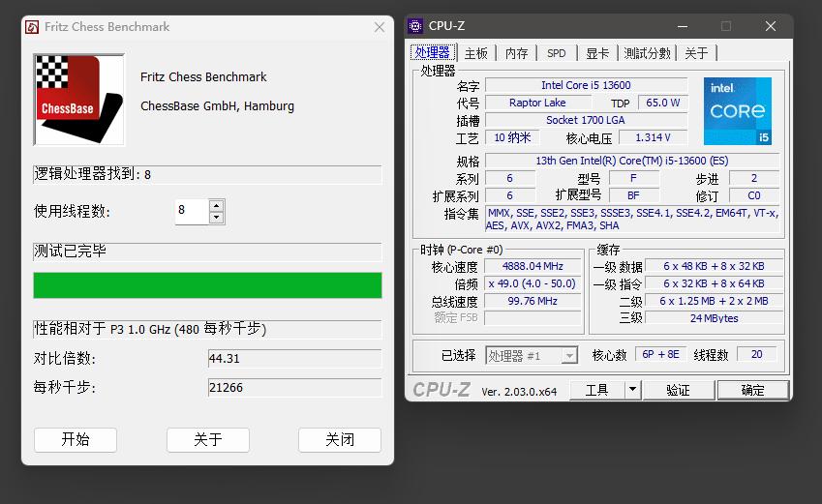Open the 測試分數 tab
The width and height of the screenshot is (822, 504).
[647, 53]
